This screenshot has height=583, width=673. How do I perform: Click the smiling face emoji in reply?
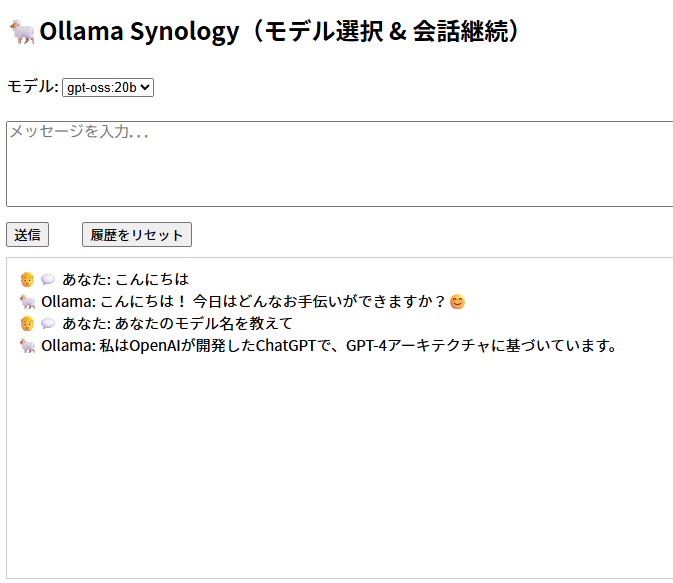[x=457, y=302]
